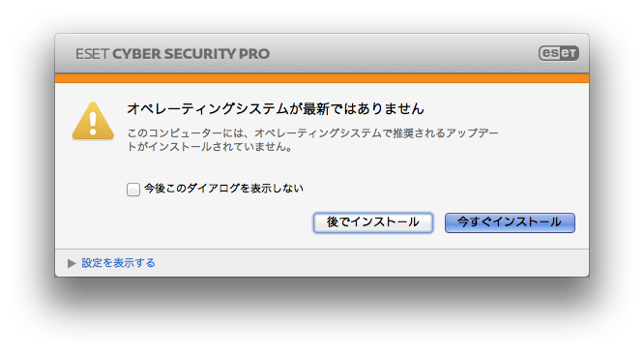
Task: Enable the 今後このダイアログを表示しない checkbox
Action: pyautogui.click(x=133, y=189)
